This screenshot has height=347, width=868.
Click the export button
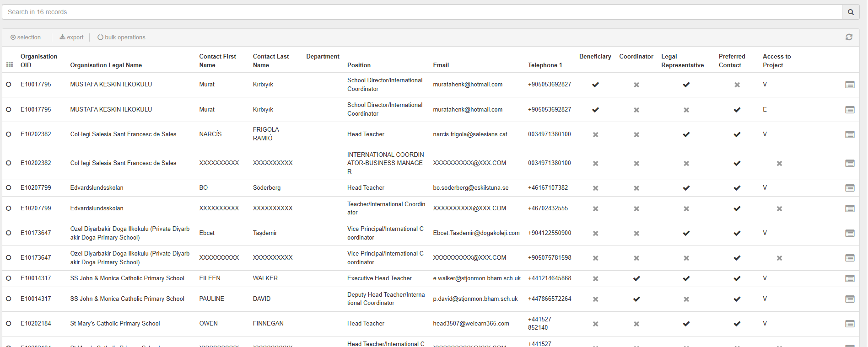click(71, 37)
